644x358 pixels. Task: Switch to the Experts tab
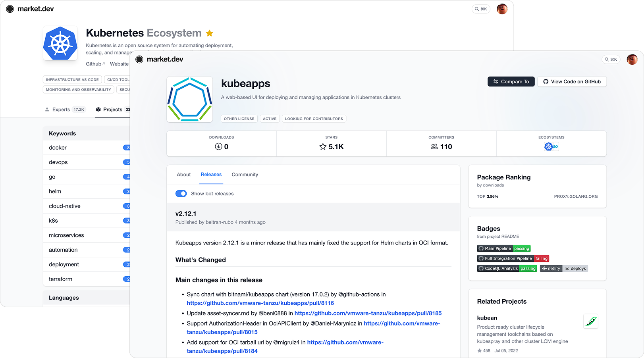tap(65, 110)
